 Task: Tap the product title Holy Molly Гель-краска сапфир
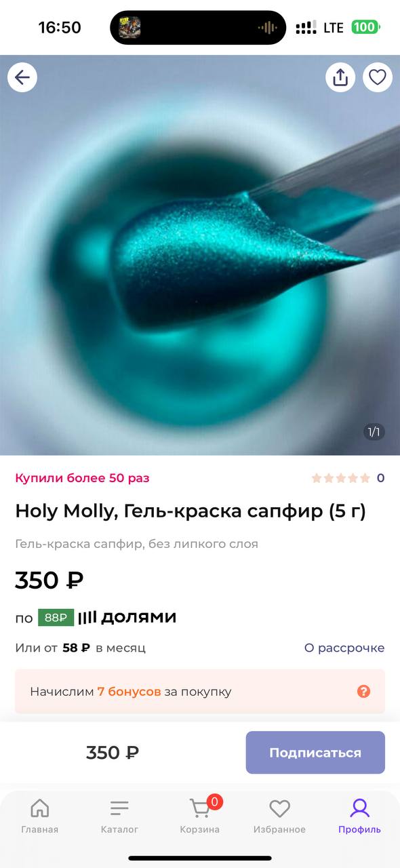(x=191, y=511)
